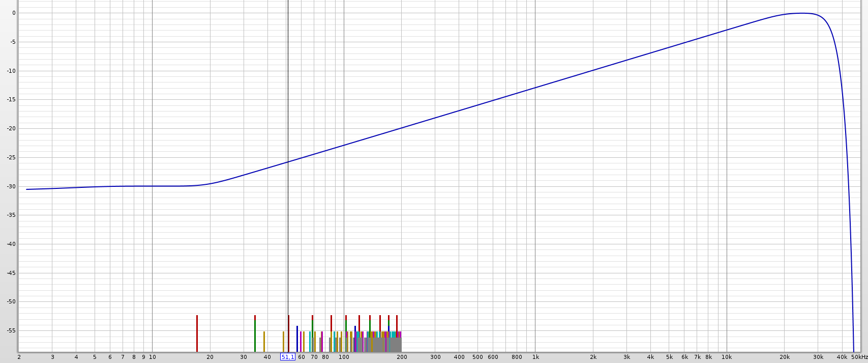Select the 100 Hz axis label

coord(344,357)
